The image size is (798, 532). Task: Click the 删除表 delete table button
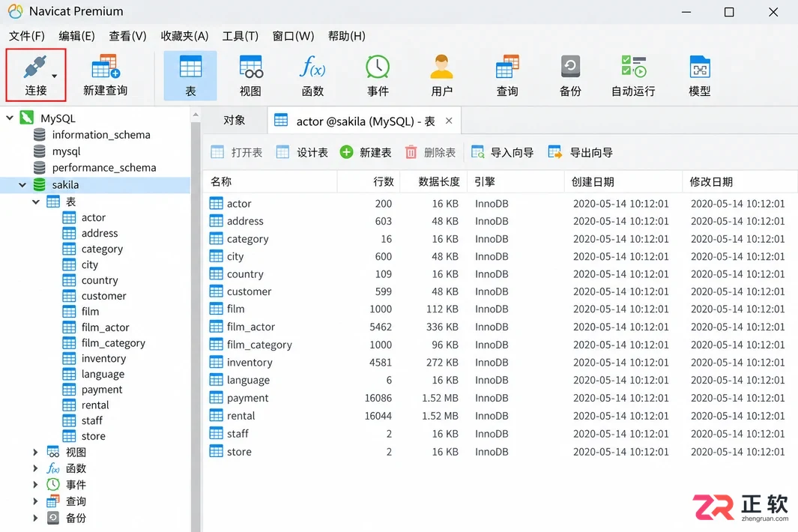[x=430, y=152]
